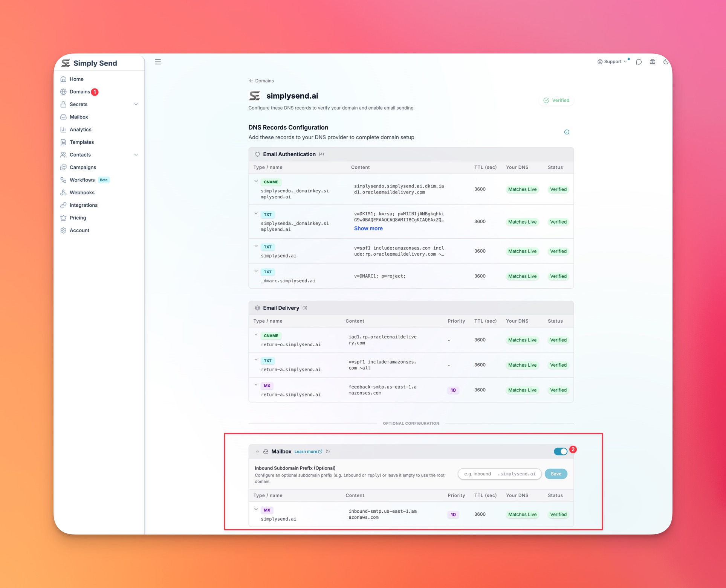Image resolution: width=726 pixels, height=588 pixels.
Task: Click the Analytics bar chart icon
Action: (x=63, y=129)
